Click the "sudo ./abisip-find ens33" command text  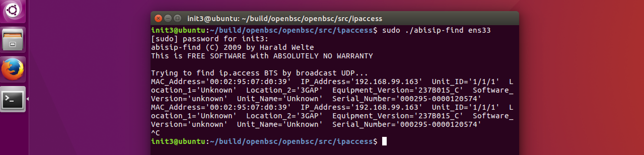(x=436, y=30)
